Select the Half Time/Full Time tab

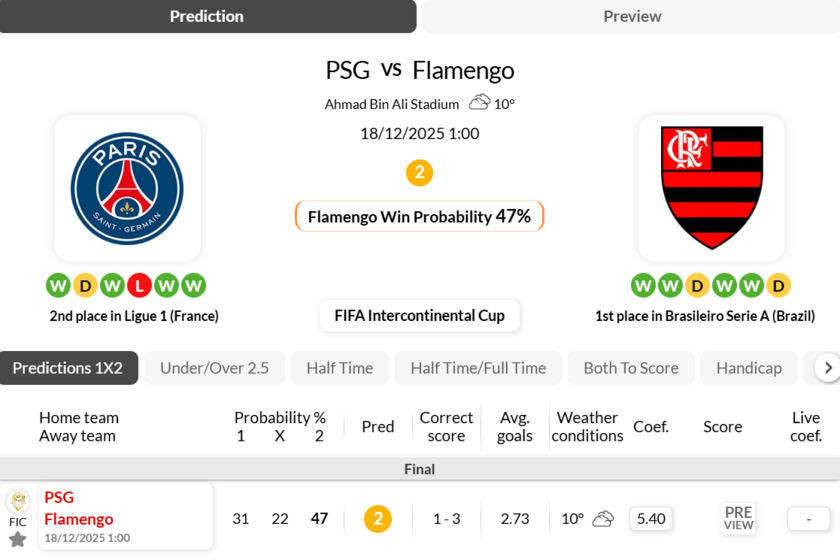tap(478, 368)
